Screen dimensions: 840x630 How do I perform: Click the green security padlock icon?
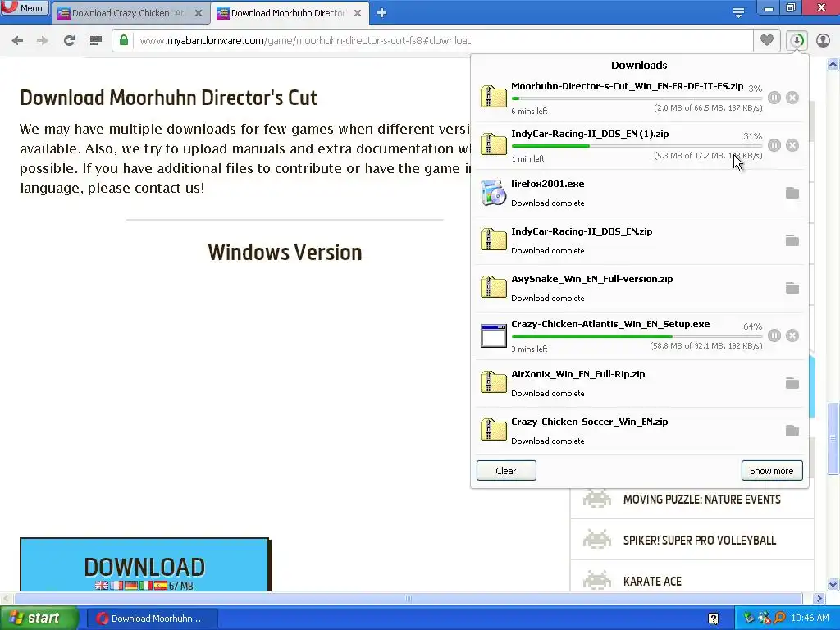click(124, 40)
